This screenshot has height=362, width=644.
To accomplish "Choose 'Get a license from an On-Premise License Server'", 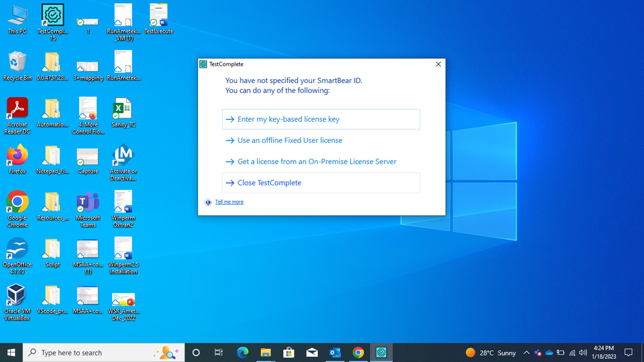I will [x=317, y=162].
